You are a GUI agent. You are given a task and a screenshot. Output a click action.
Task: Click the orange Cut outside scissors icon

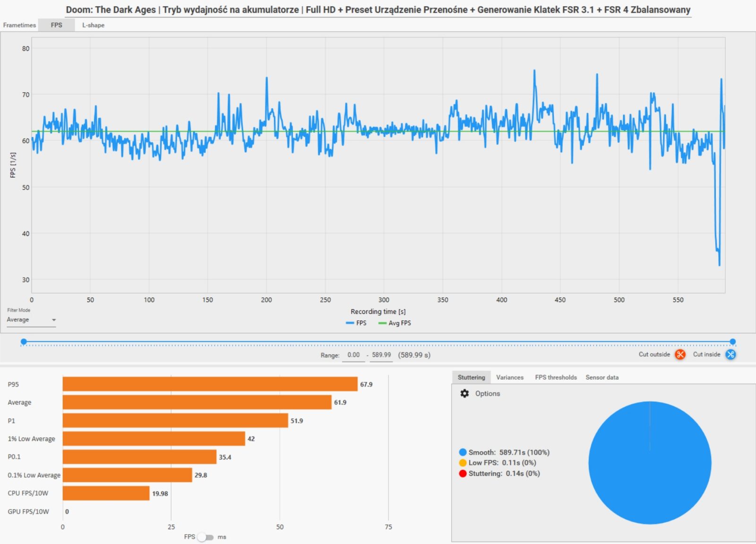pos(680,354)
